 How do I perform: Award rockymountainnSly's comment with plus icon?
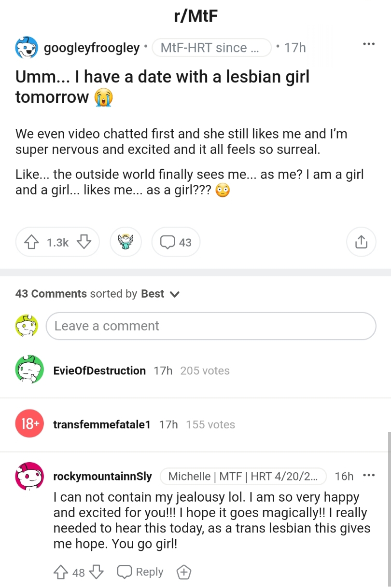pos(184,572)
